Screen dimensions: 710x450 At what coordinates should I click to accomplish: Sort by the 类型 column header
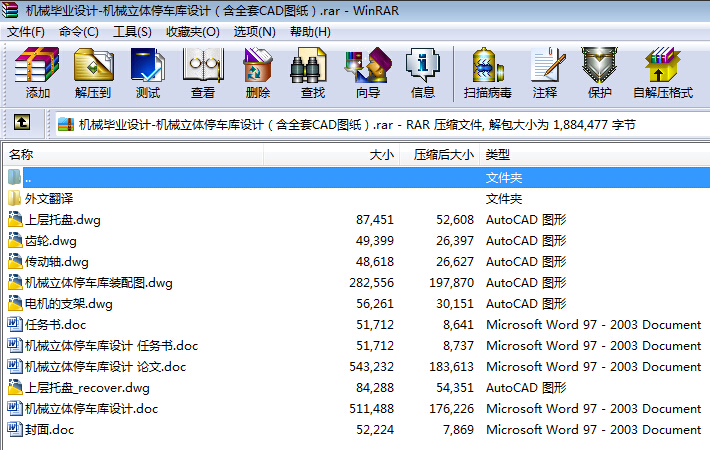pyautogui.click(x=595, y=155)
